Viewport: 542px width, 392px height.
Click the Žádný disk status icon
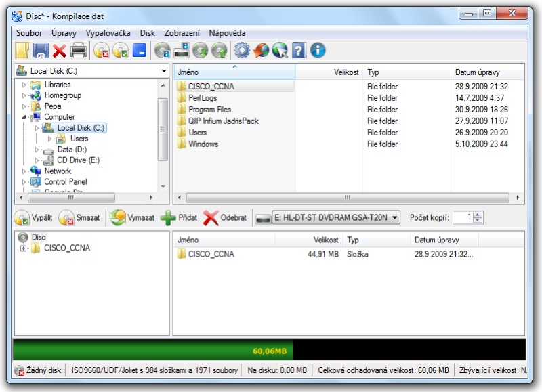[20, 370]
